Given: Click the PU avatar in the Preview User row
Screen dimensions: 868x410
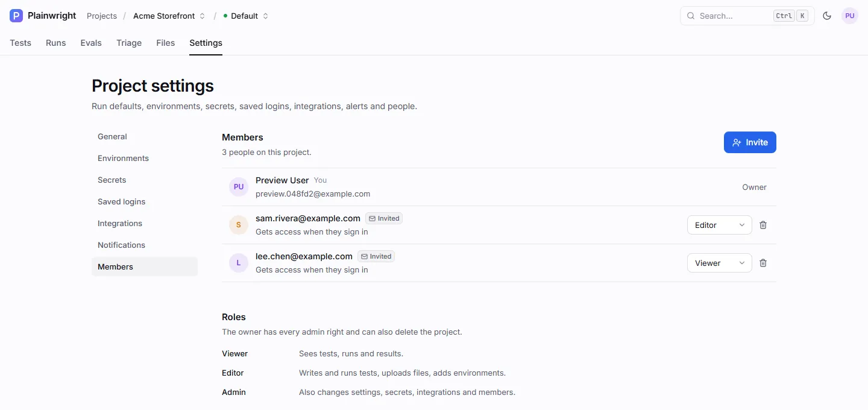Looking at the screenshot, I should pos(239,187).
